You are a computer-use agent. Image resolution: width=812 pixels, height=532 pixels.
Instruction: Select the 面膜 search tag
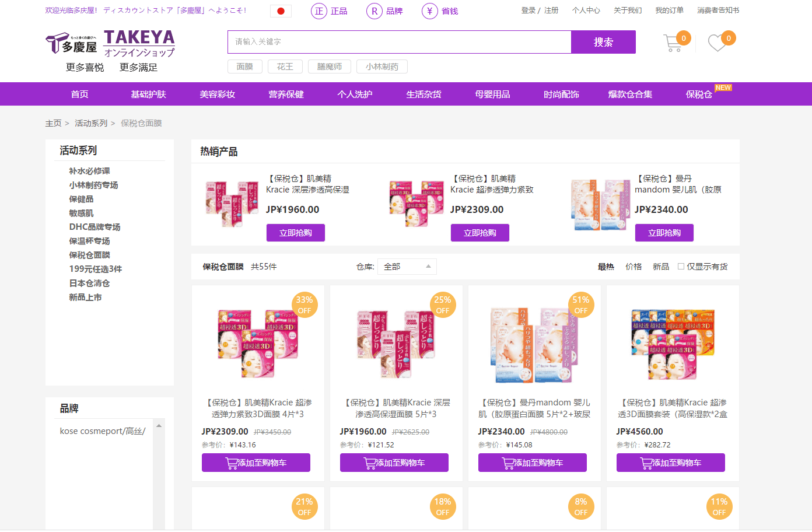tap(245, 66)
